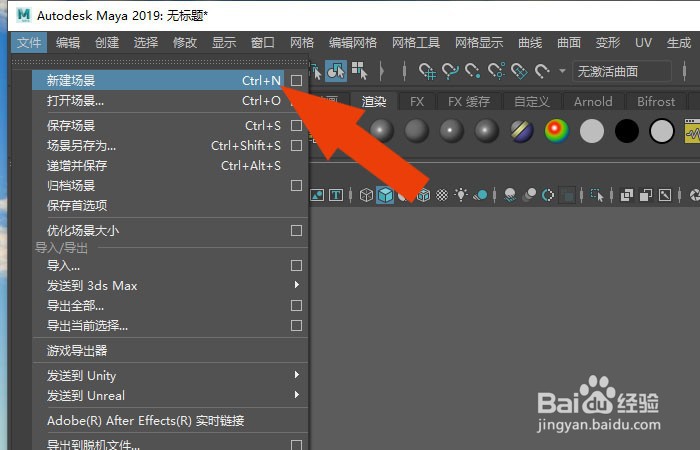The width and height of the screenshot is (700, 450).
Task: Click the image plane icon in panel toolbar
Action: [317, 195]
